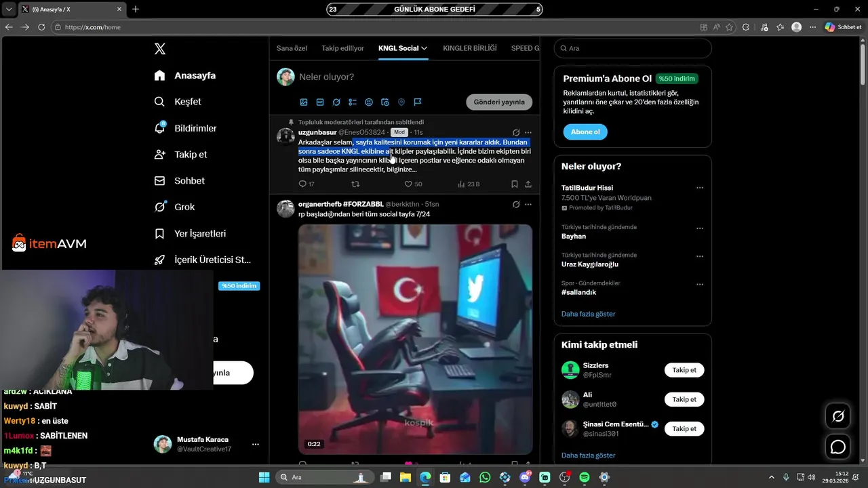This screenshot has height=488, width=868.
Task: Open more options on uzgunbasur post
Action: click(x=528, y=132)
